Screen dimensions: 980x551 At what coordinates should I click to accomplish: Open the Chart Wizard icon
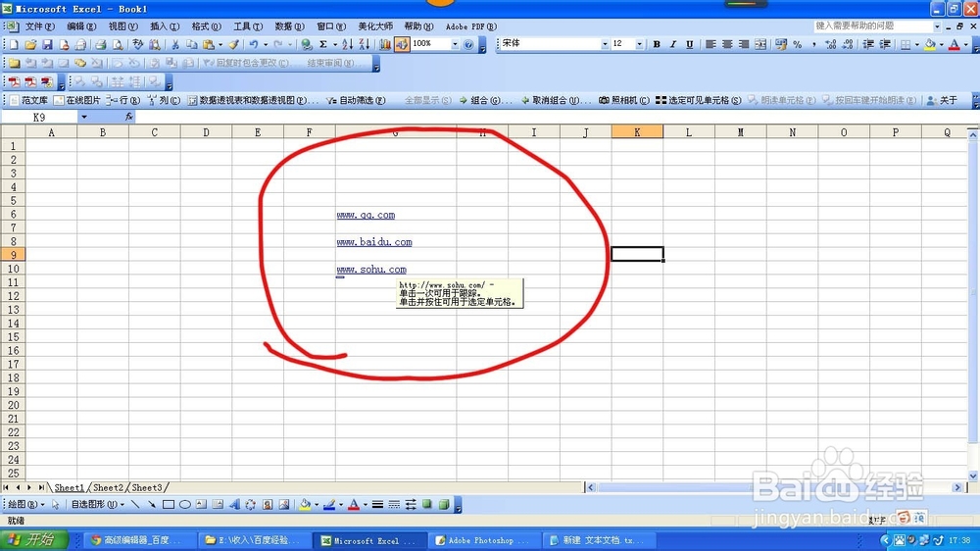385,44
